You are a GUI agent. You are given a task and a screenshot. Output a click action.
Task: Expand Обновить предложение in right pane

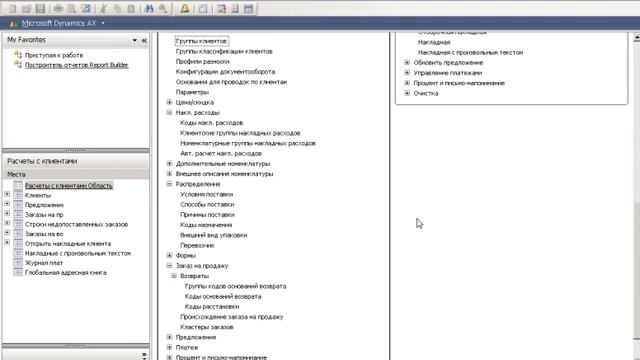(407, 62)
